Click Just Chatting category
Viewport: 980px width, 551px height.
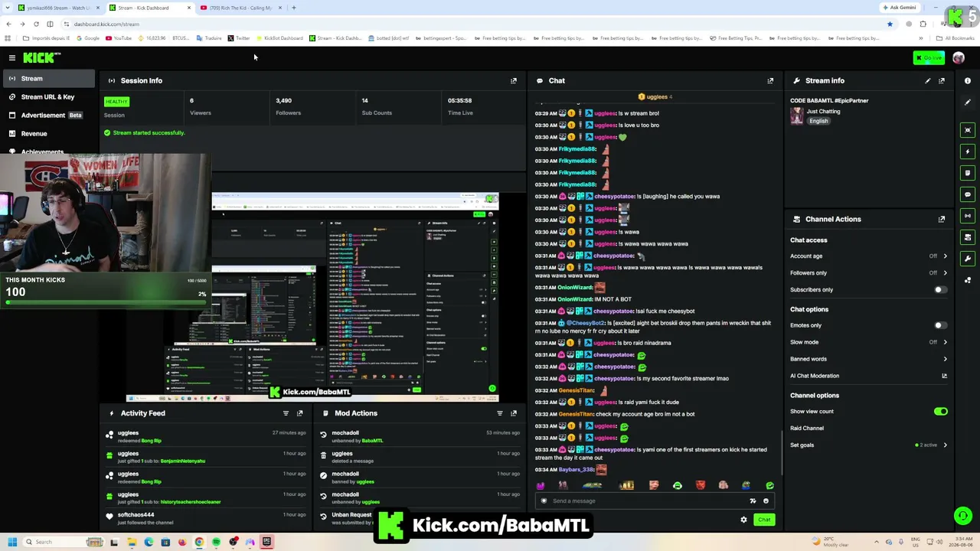[823, 112]
